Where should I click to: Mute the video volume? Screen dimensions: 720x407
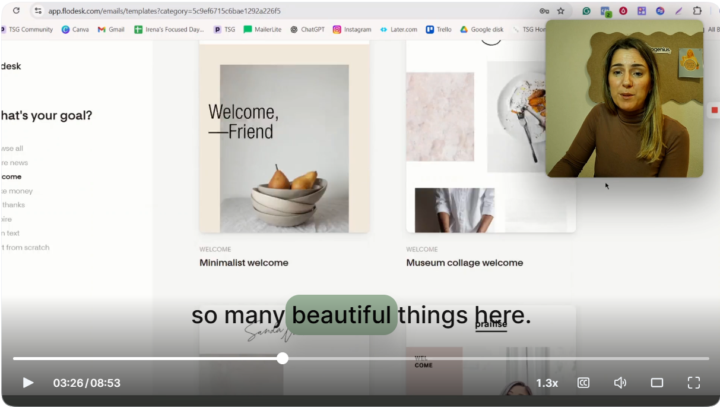[x=620, y=383]
